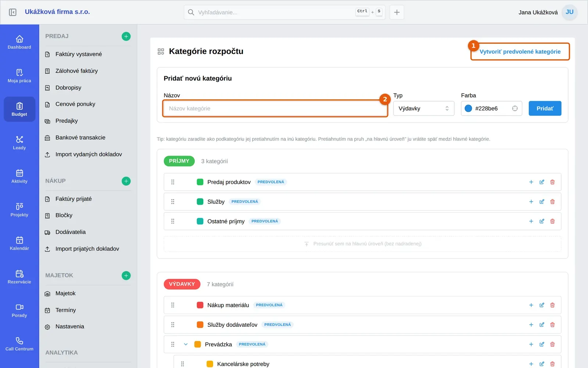Click the Vyhľadávanie search field

click(284, 12)
